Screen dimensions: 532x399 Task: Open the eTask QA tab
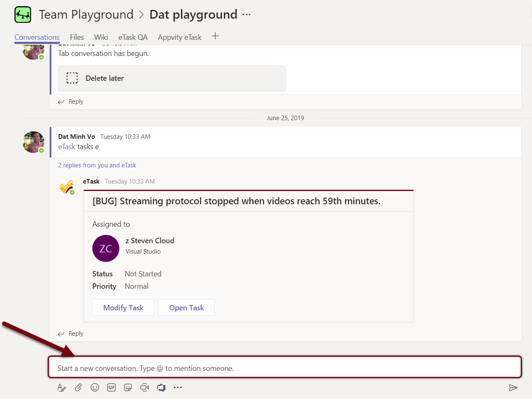tap(133, 37)
